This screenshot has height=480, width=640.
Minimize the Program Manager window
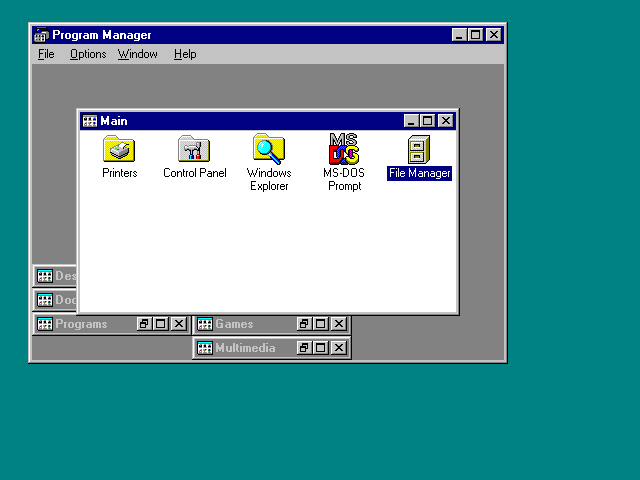459,35
